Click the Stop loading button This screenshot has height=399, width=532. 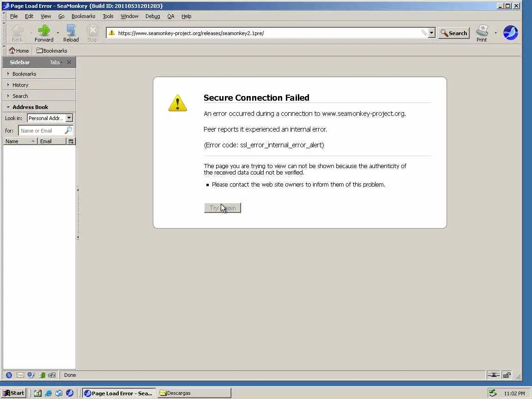click(x=92, y=33)
